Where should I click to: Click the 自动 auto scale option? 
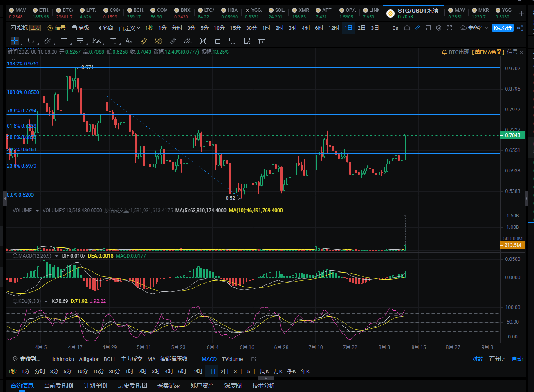click(x=517, y=359)
